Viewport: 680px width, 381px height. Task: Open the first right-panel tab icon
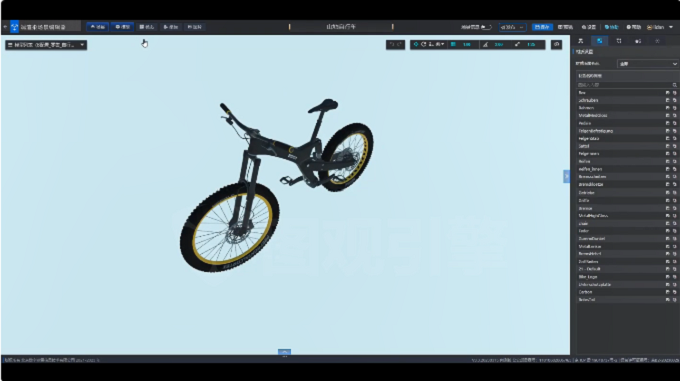pos(581,41)
